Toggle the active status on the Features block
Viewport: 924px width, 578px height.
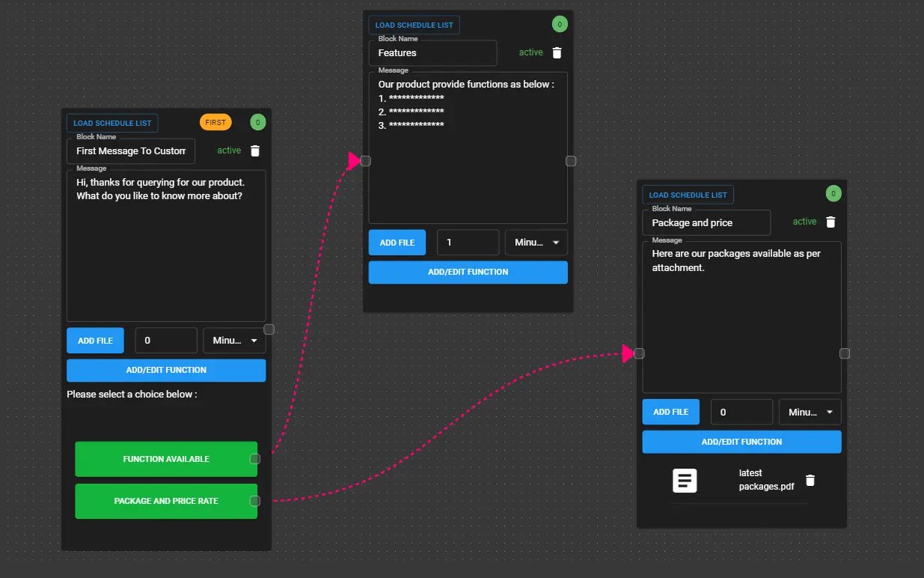click(531, 52)
